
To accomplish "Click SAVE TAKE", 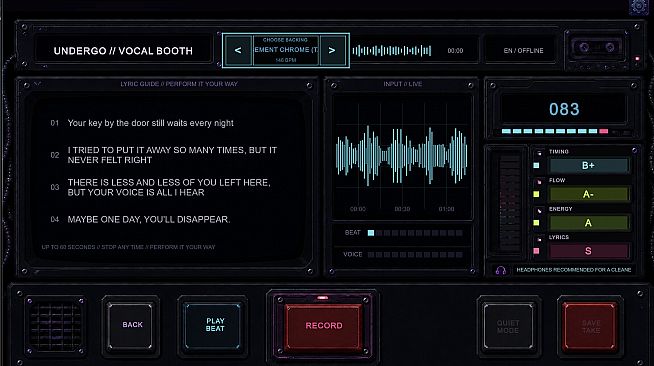I will pos(591,326).
